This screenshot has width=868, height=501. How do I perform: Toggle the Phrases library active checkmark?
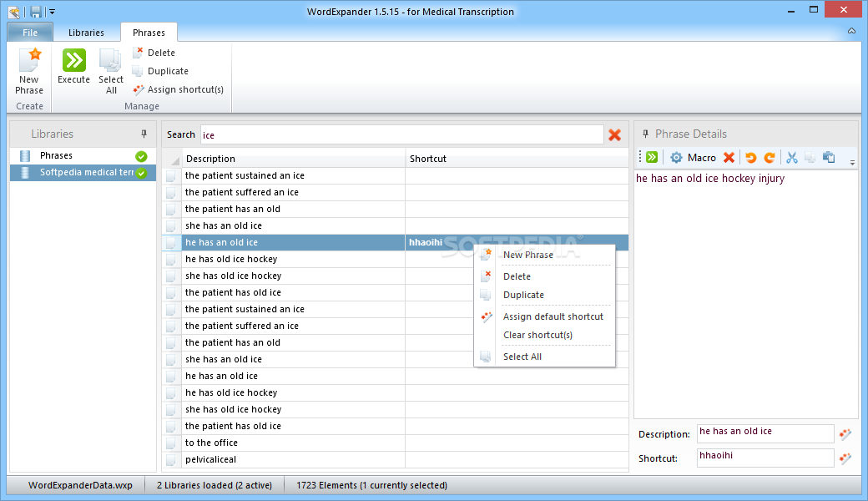[x=141, y=156]
